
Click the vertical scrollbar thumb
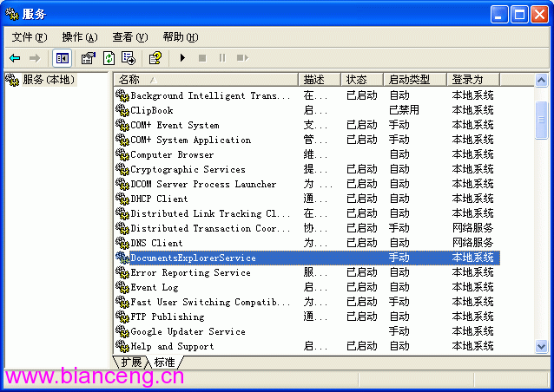[541, 120]
